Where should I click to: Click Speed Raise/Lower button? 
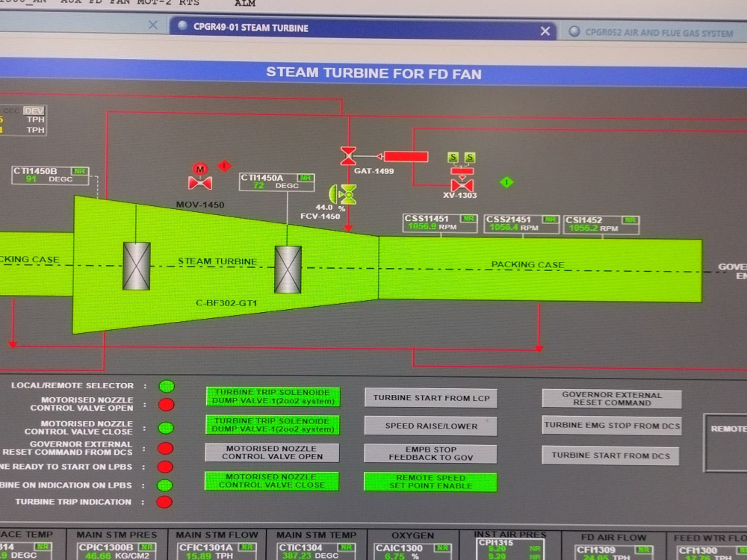coord(431,426)
